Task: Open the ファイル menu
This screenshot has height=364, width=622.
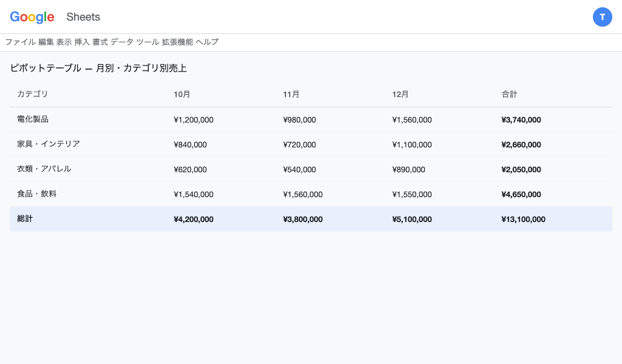Action: tap(20, 42)
